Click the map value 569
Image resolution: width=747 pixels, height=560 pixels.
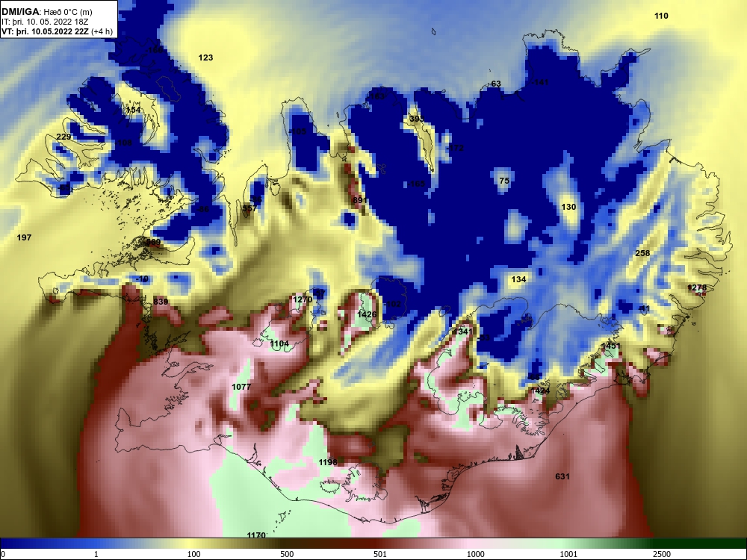click(153, 243)
